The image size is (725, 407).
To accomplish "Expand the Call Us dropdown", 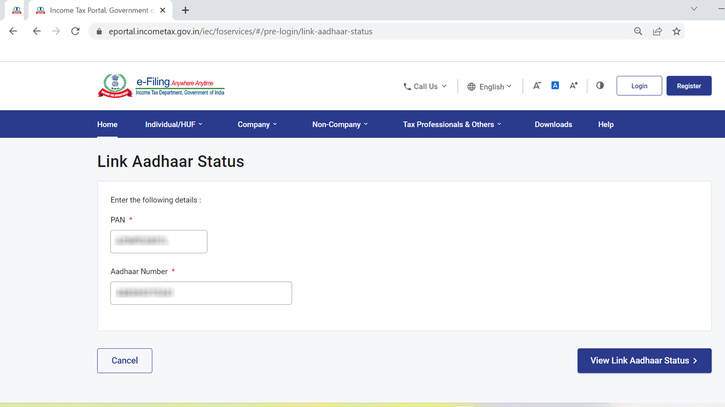I will pos(425,86).
